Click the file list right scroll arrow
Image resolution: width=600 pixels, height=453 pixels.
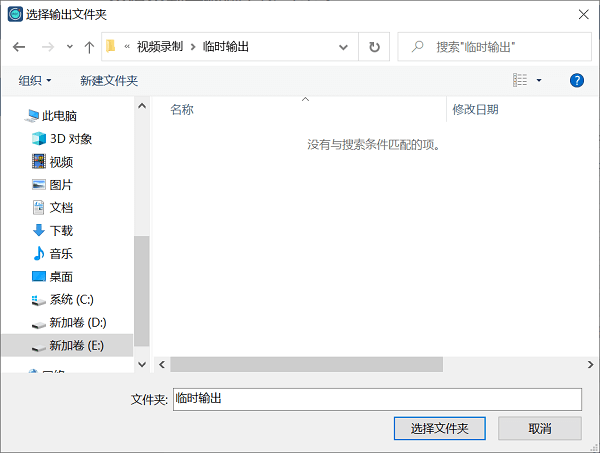[590, 365]
